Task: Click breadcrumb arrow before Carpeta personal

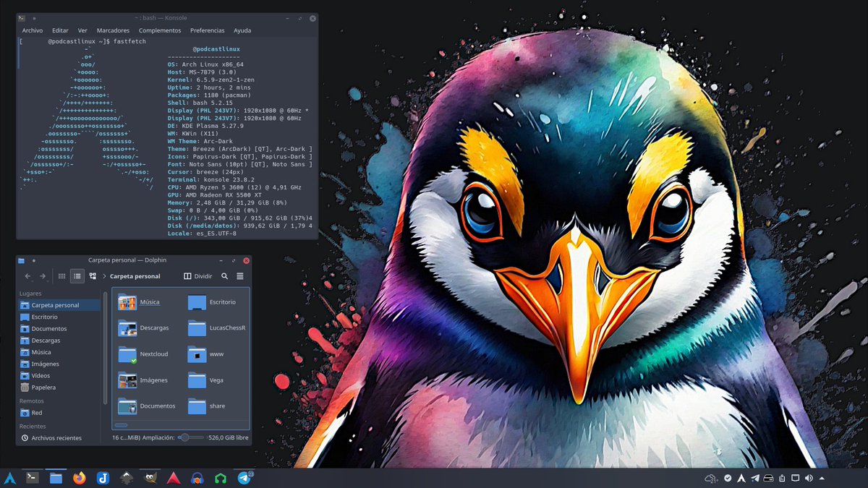Action: (105, 276)
